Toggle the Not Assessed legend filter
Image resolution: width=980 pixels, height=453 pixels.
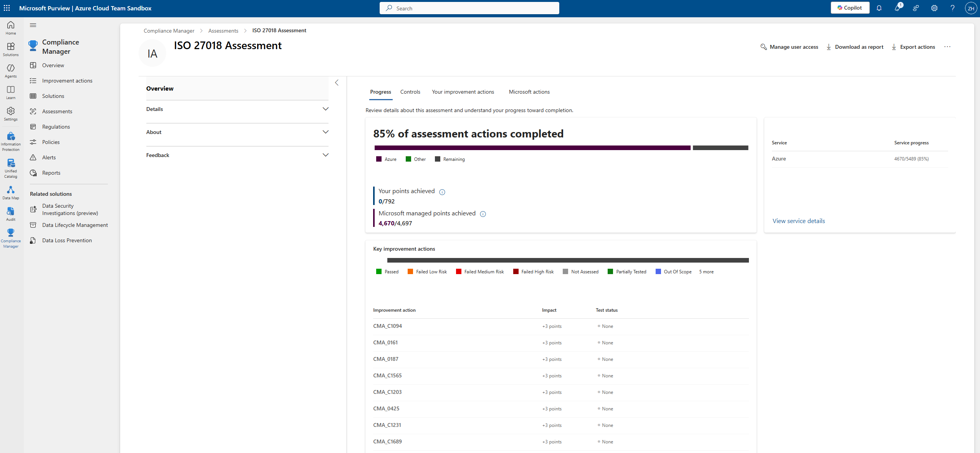580,271
